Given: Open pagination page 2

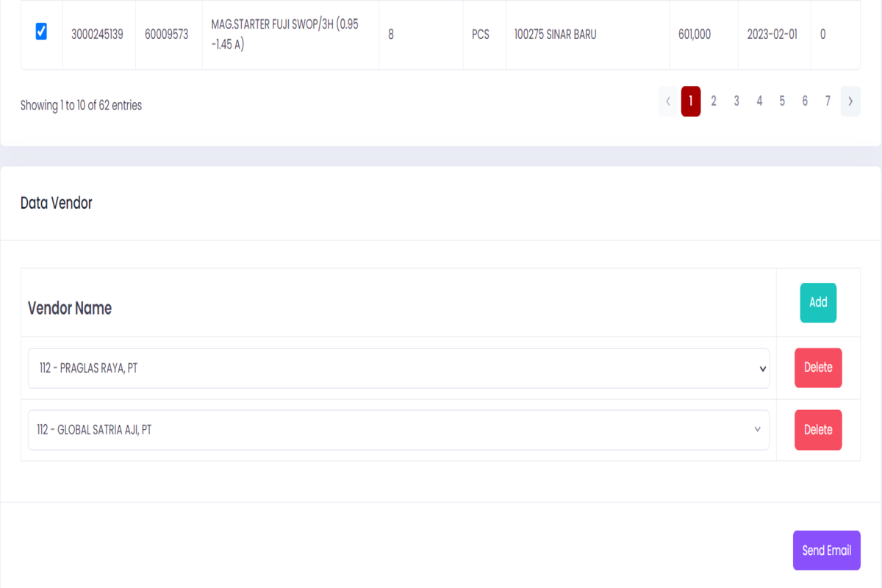Looking at the screenshot, I should [714, 101].
